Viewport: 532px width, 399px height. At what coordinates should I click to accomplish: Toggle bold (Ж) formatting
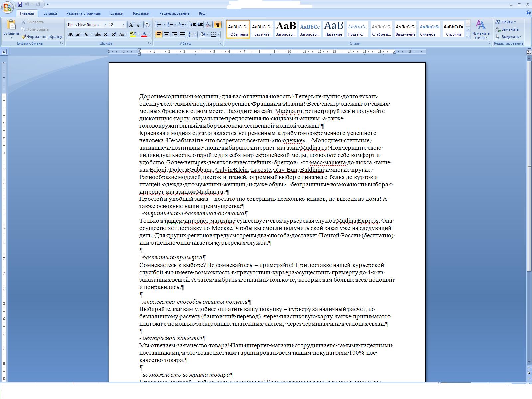(x=70, y=34)
